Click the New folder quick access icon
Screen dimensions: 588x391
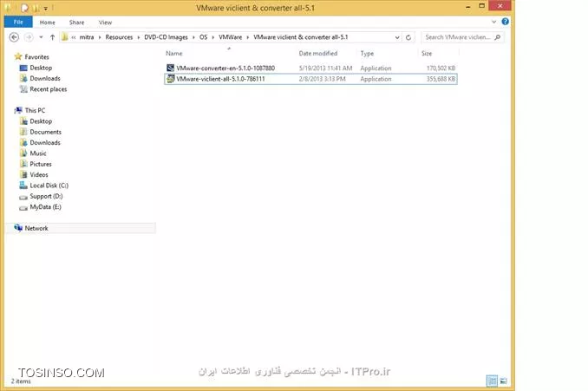(35, 8)
